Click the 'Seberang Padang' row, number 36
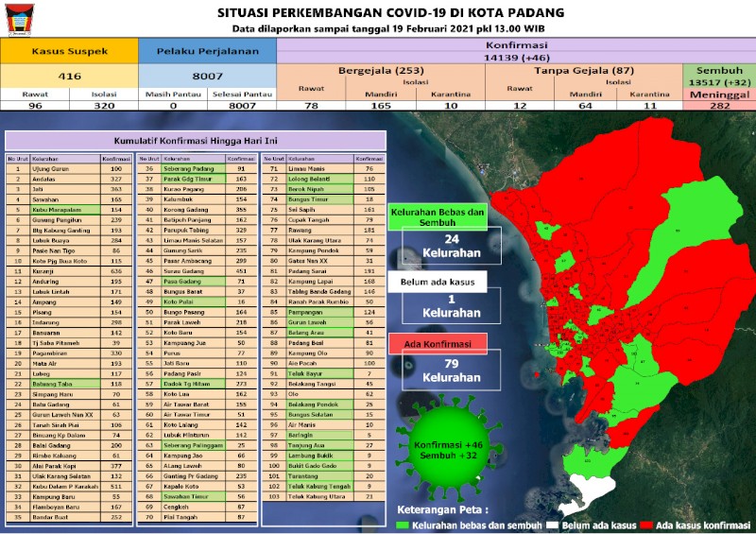The height and width of the screenshot is (534, 756). tap(198, 169)
